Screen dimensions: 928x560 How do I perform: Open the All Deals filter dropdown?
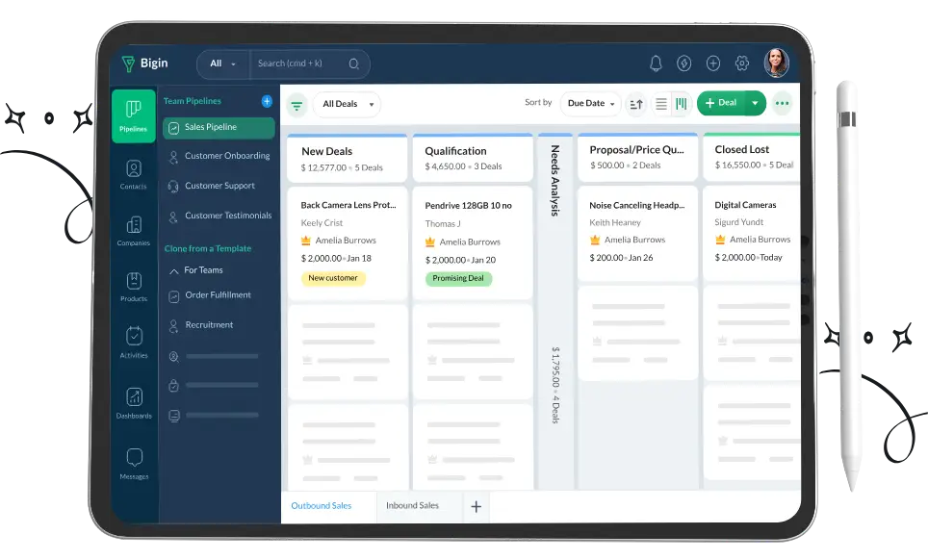[x=346, y=104]
